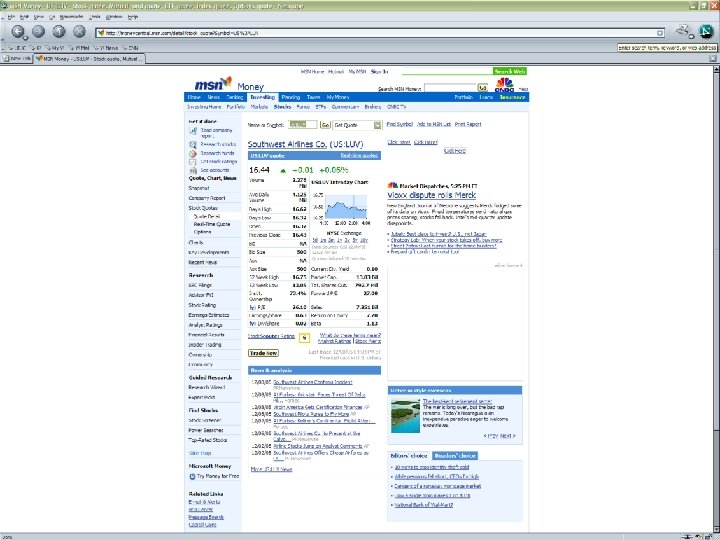Click the StockScouter Rating number box
The height and width of the screenshot is (540, 720).
304,338
